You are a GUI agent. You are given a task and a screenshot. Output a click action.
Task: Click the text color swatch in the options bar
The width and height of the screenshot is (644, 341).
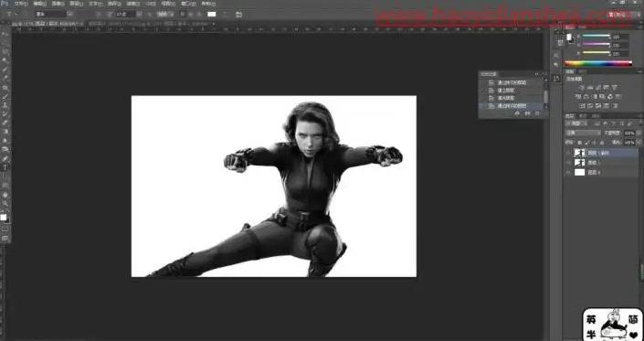pyautogui.click(x=212, y=15)
